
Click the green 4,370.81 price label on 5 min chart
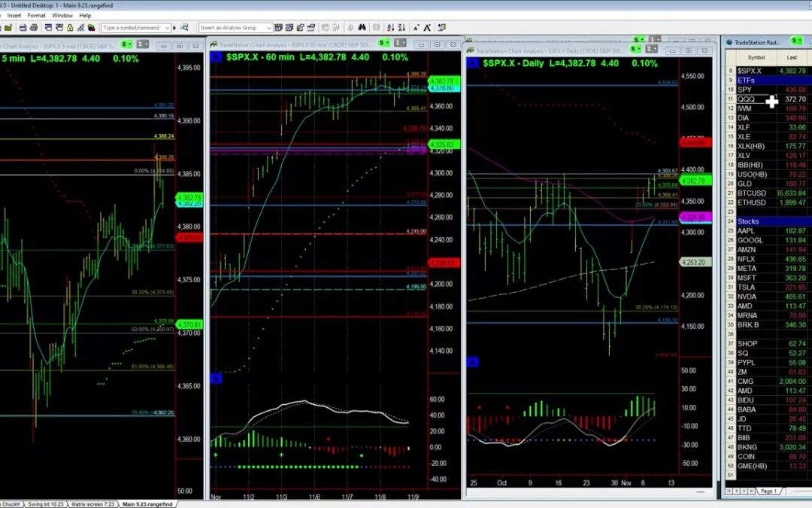(x=189, y=325)
